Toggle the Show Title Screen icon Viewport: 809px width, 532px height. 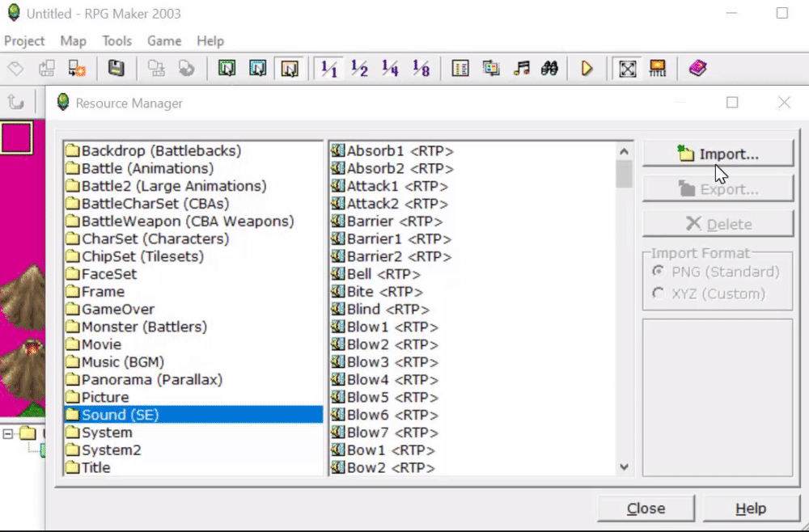pyautogui.click(x=658, y=69)
